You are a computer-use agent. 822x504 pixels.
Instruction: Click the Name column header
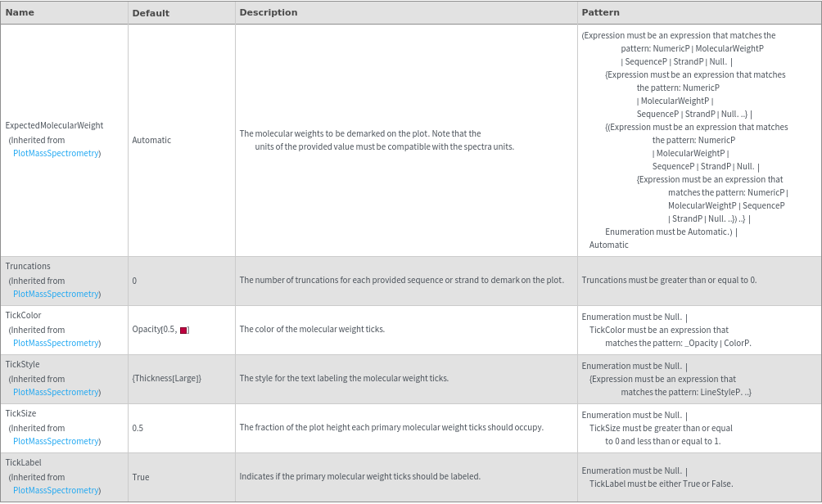(x=20, y=12)
